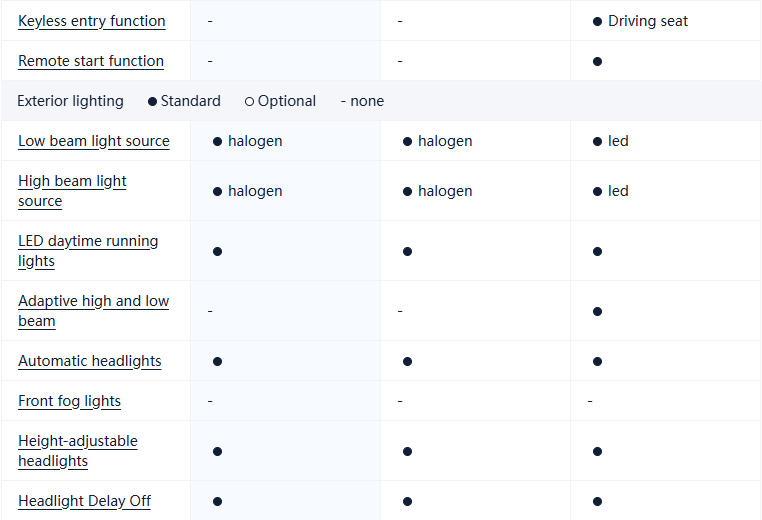Select the Headlight Delay Off link
This screenshot has height=520, width=762.
point(84,501)
